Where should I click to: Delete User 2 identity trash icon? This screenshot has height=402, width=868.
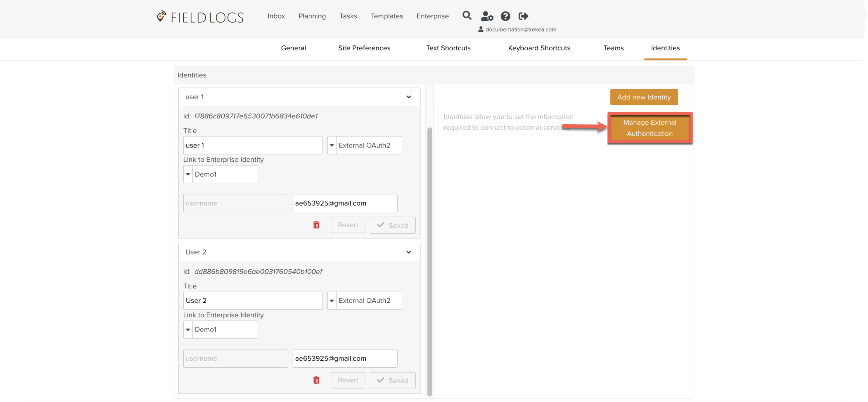[x=316, y=380]
